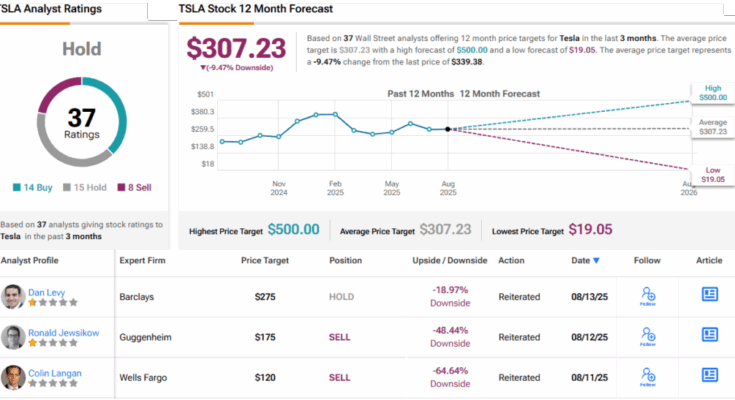Click the Aug 2025 black chart point
This screenshot has width=735, height=400.
tap(448, 129)
